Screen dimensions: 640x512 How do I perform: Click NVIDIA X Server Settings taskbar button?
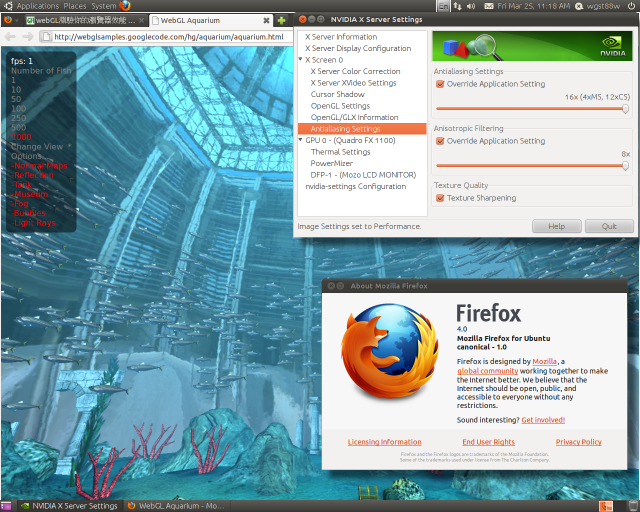coord(70,506)
